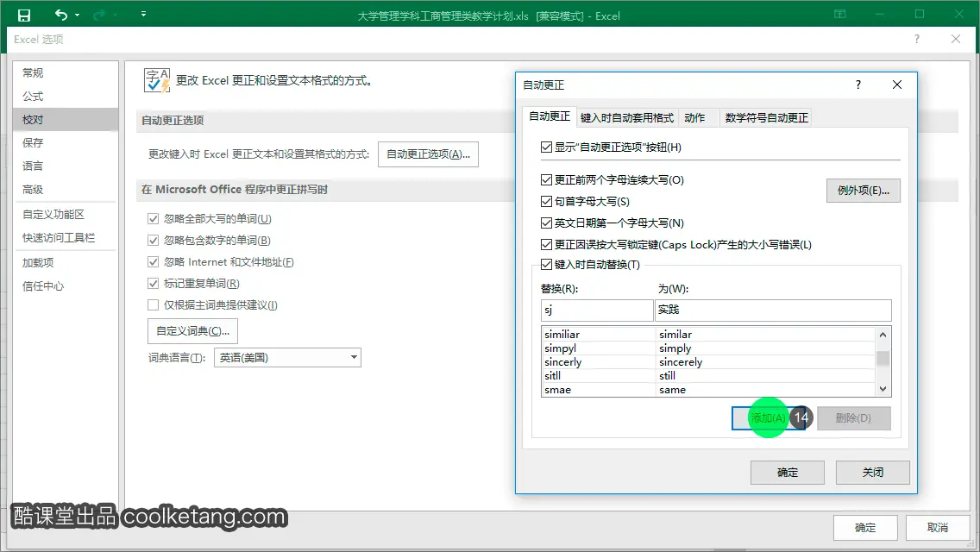Click the ribbon display options icon
980x552 pixels.
point(840,14)
